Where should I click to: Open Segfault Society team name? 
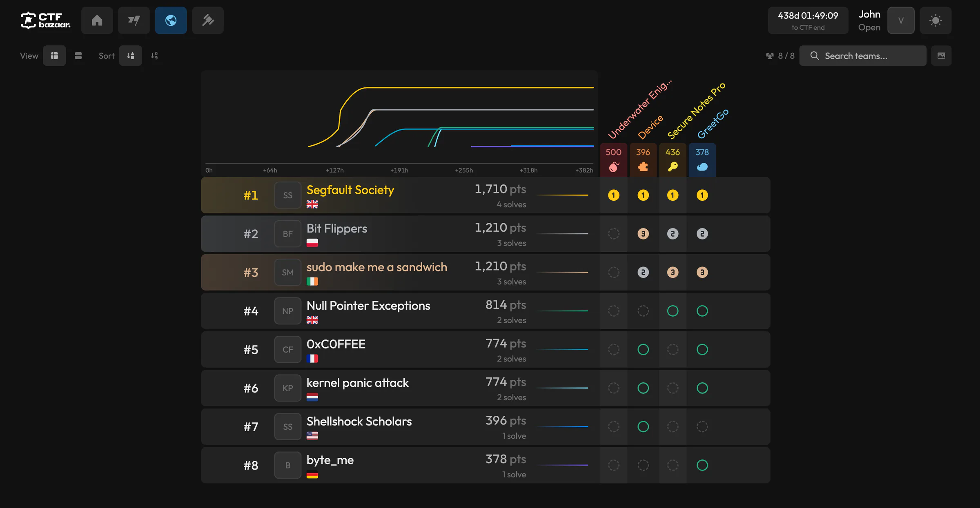point(350,190)
